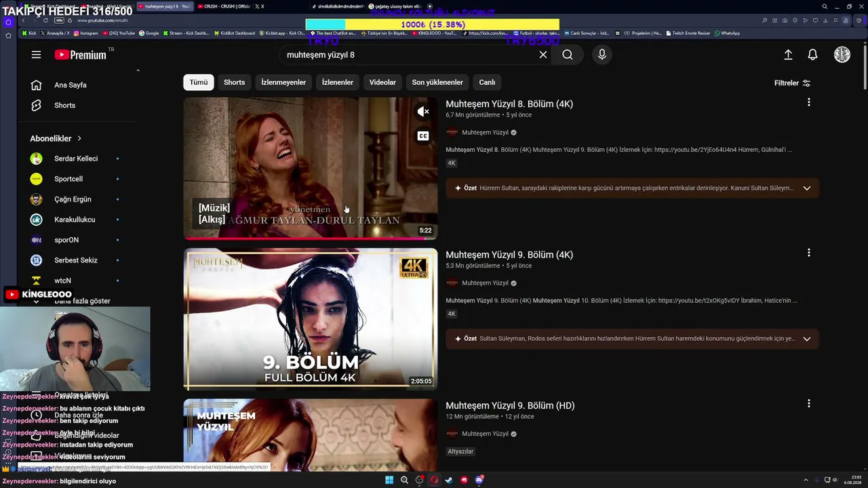Open Muhteşem Yüzyıl channel under 8. Bölüm
868x488 pixels.
(485, 133)
